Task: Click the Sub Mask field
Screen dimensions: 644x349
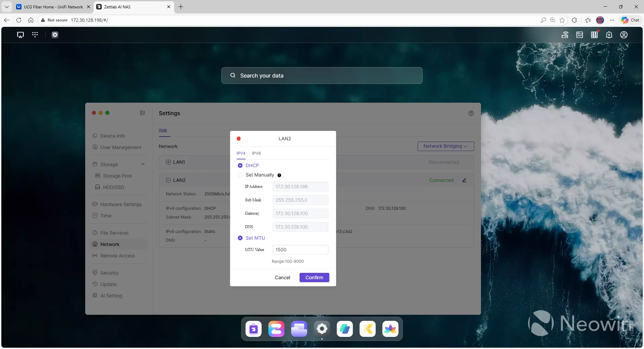Action: click(x=300, y=200)
